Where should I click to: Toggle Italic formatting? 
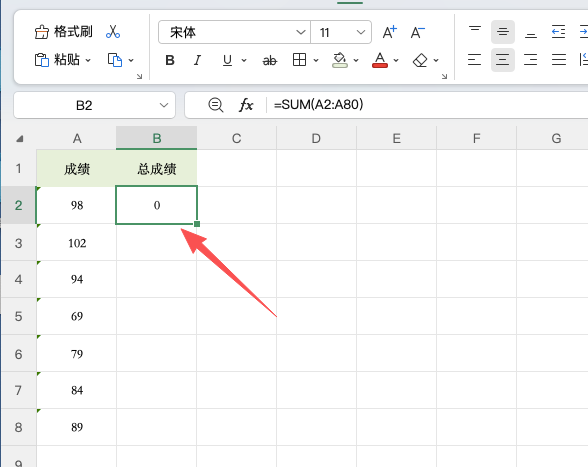[x=197, y=60]
